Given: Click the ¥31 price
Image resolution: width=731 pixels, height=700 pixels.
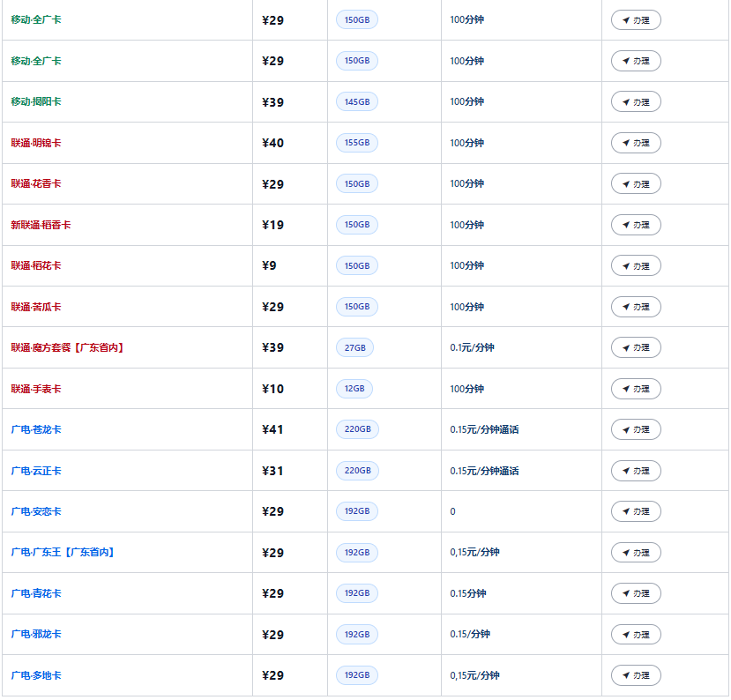Looking at the screenshot, I should 272,471.
